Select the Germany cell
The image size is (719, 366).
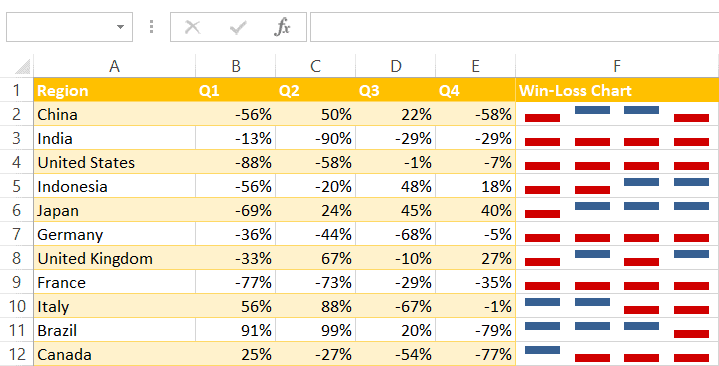pos(115,234)
